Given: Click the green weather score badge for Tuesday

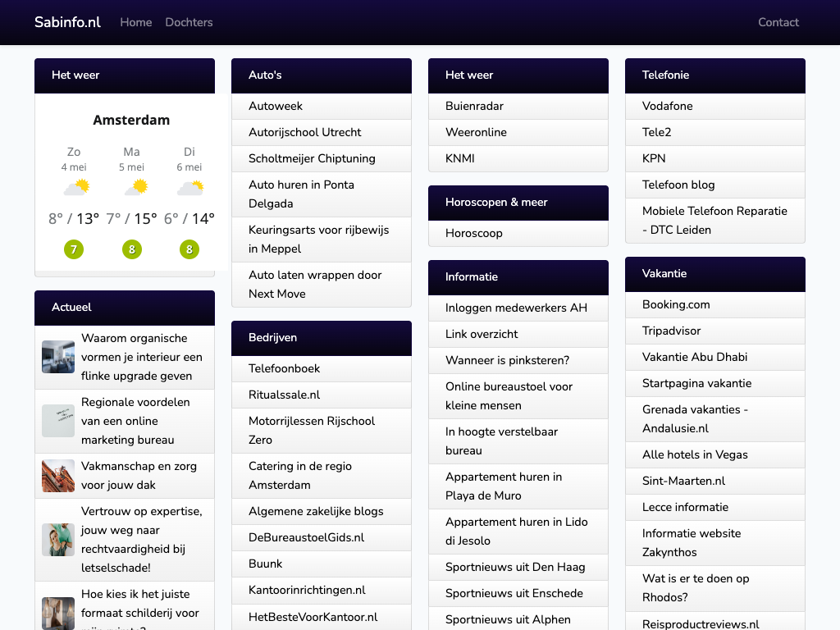Looking at the screenshot, I should [x=189, y=249].
